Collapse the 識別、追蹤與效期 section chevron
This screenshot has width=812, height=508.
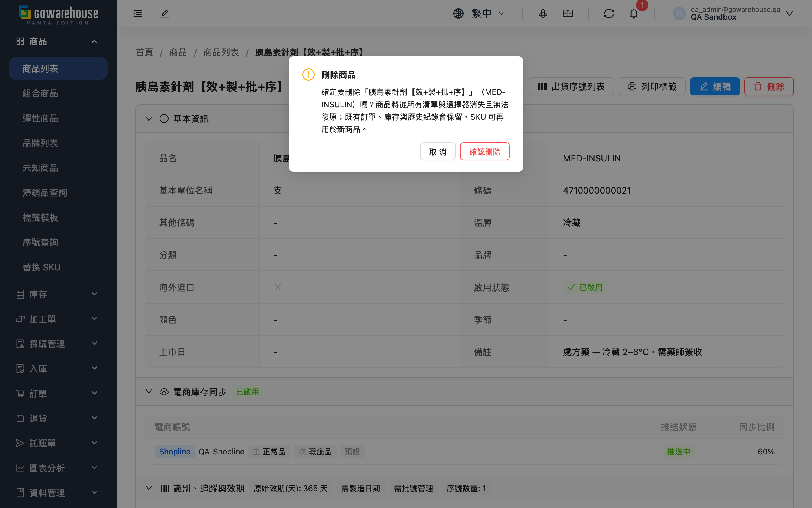click(149, 488)
